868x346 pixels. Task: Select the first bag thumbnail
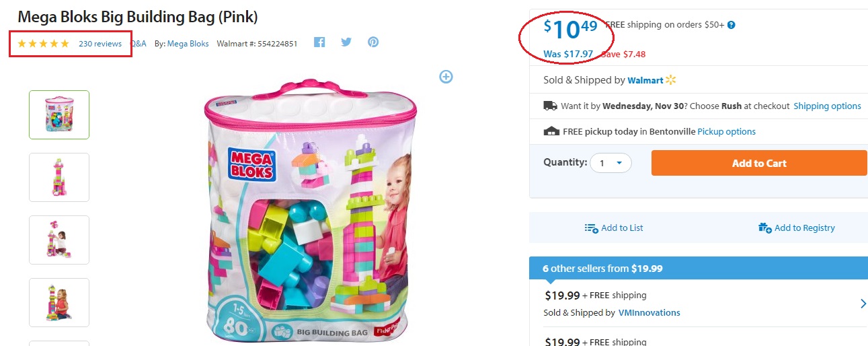click(x=59, y=114)
